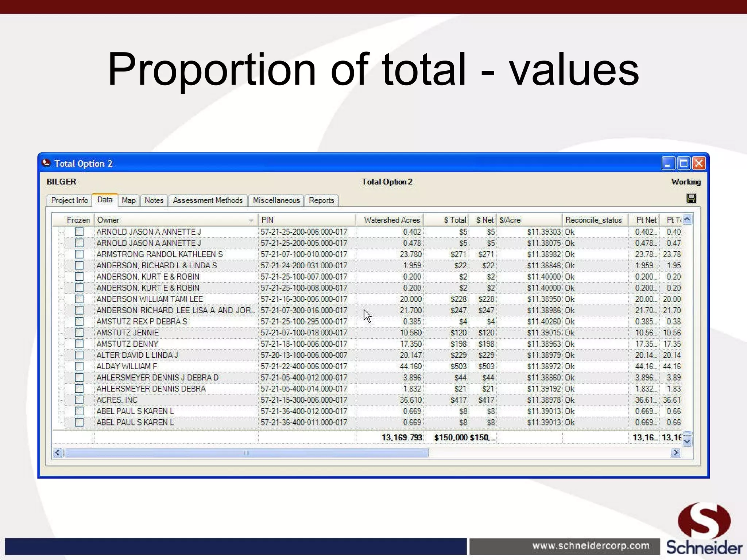Toggle Frozen checkbox for ARMSTRONG RANDOL KATHLEEN S
The width and height of the screenshot is (747, 560).
pyautogui.click(x=79, y=254)
